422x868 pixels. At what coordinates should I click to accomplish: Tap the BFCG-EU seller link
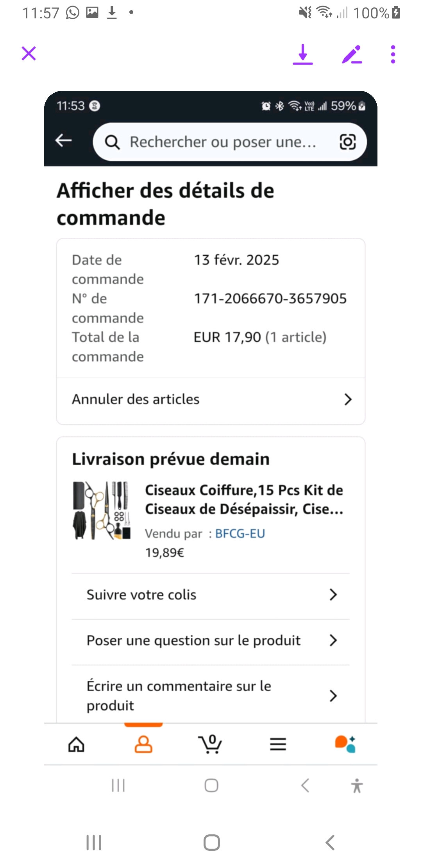point(240,533)
